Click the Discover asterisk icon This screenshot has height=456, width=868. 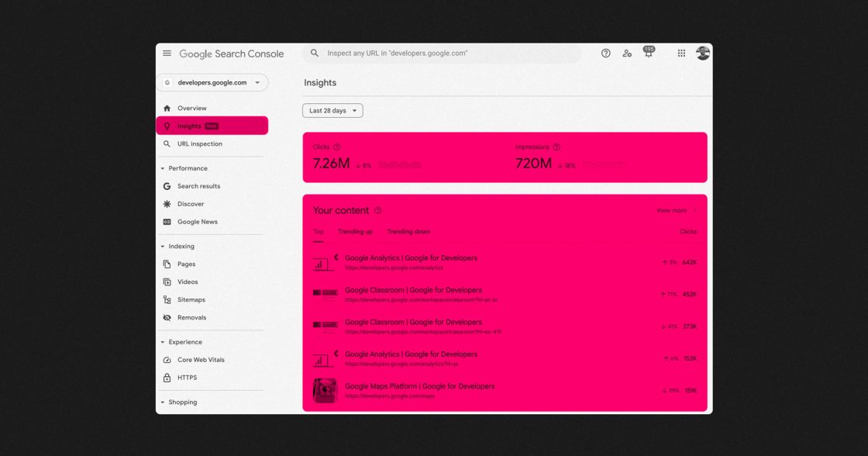point(167,204)
